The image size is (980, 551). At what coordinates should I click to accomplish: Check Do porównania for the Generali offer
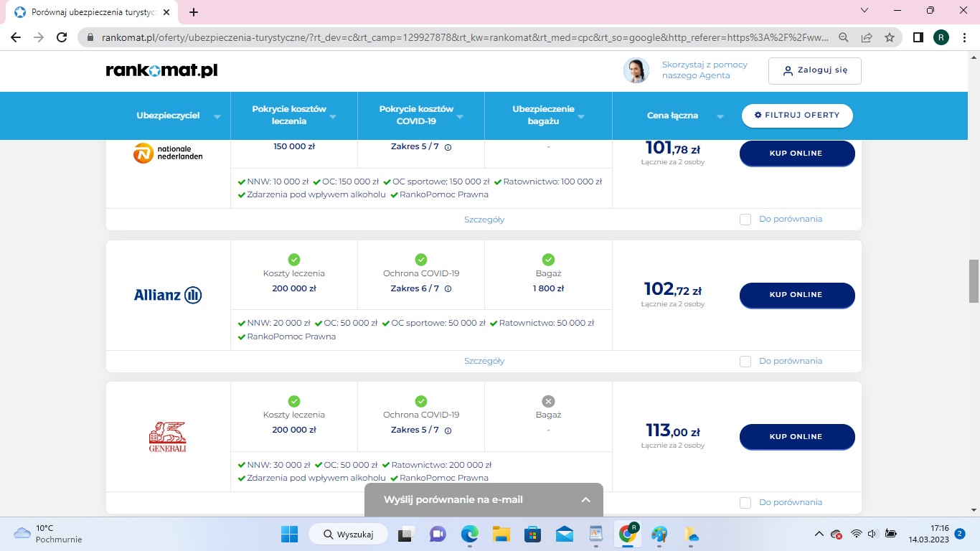pyautogui.click(x=745, y=503)
